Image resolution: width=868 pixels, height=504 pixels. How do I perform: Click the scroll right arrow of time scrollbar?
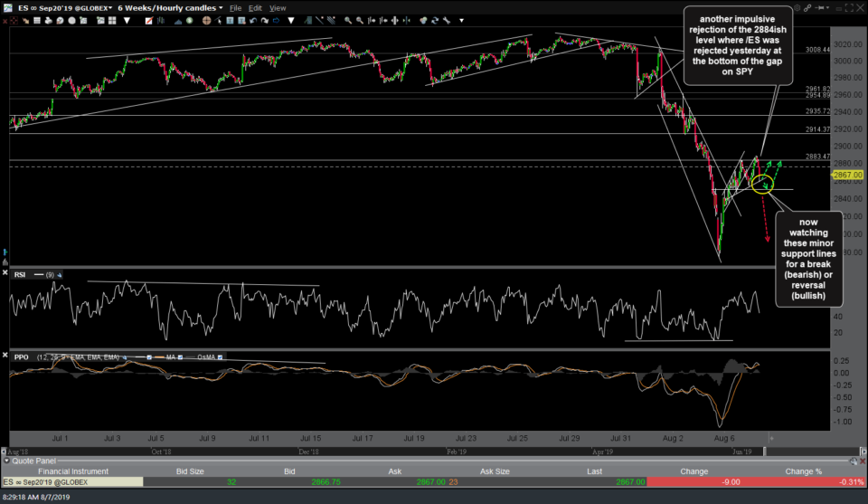click(863, 452)
